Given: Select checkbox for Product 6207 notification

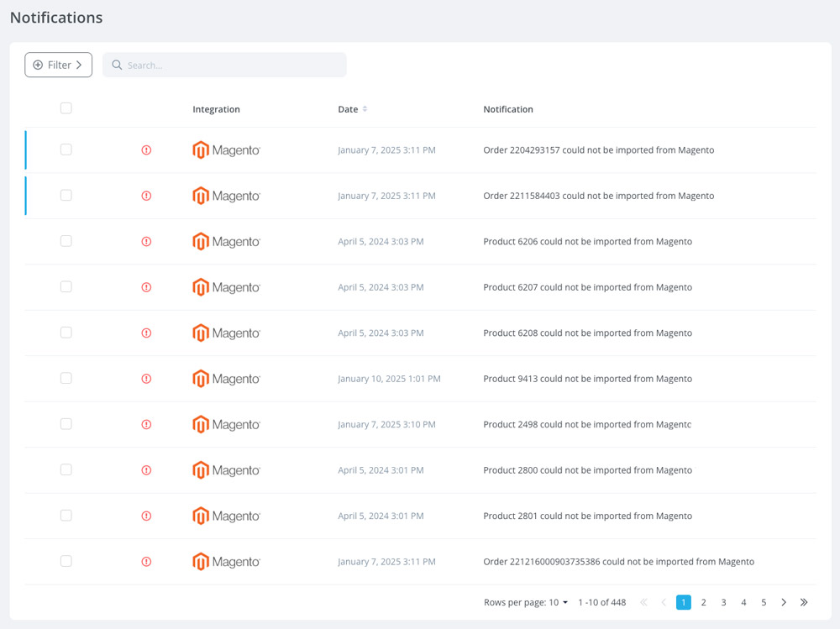Looking at the screenshot, I should coord(66,286).
